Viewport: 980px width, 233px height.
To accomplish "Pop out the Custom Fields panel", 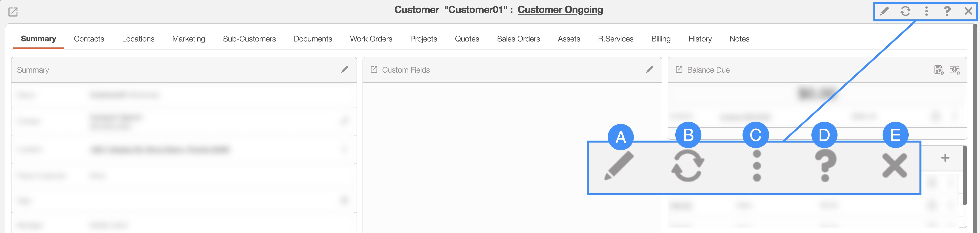I will pos(374,70).
